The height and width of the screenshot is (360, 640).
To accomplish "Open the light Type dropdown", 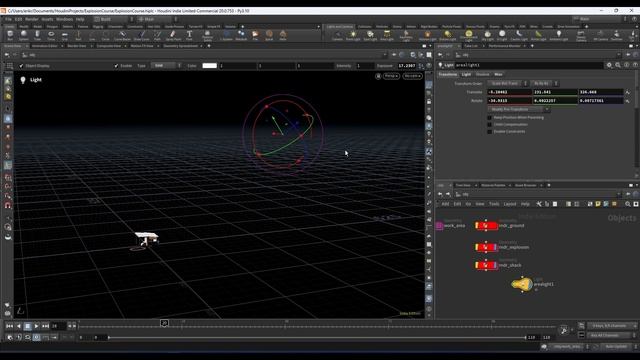I will click(166, 66).
